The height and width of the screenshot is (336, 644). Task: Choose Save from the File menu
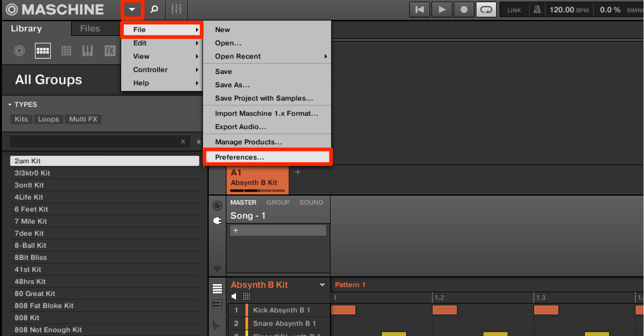[x=267, y=72]
